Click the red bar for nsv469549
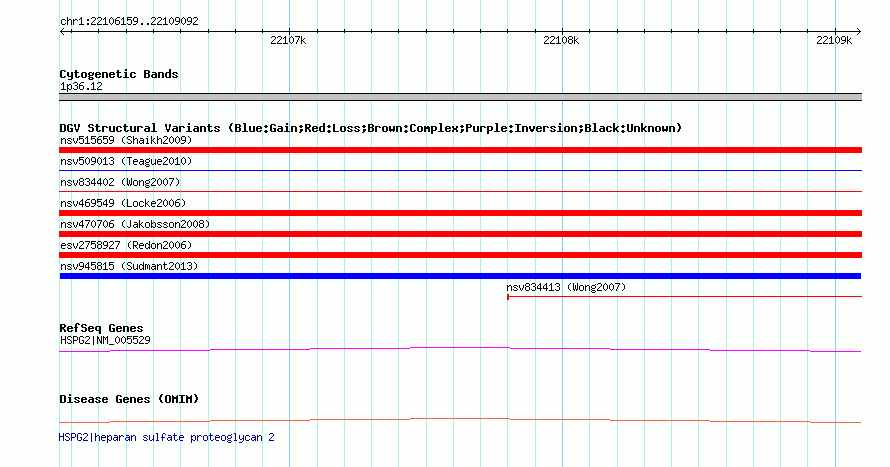Viewport: 890px width, 467px height. click(x=460, y=213)
